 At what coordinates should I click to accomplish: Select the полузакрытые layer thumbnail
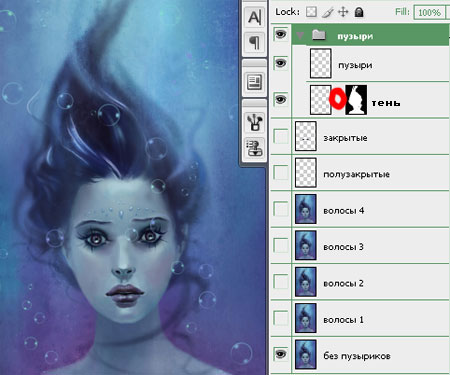pyautogui.click(x=306, y=173)
